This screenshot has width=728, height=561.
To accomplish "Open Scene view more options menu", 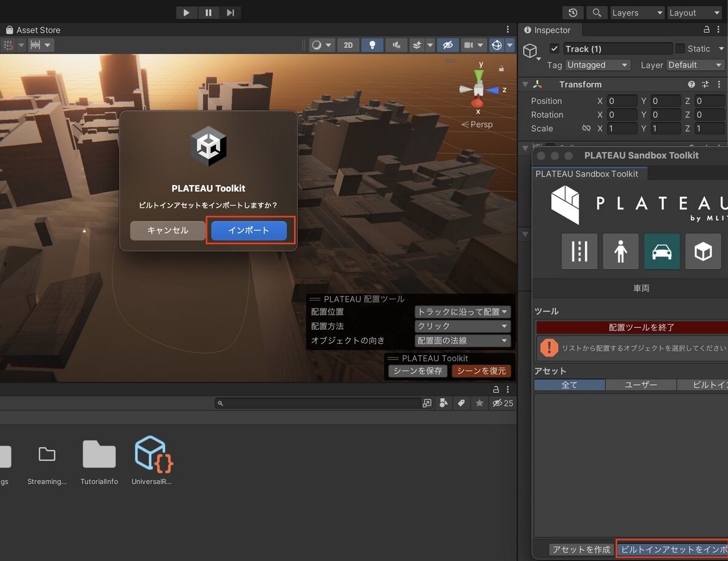I will pos(508,30).
